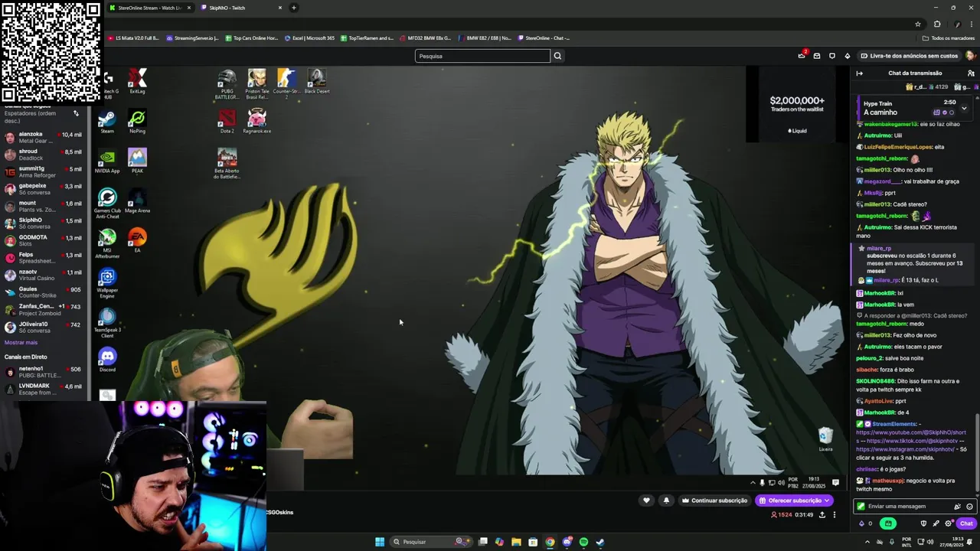Open the shield moderation icon below chat
980x551 pixels.
[923, 523]
